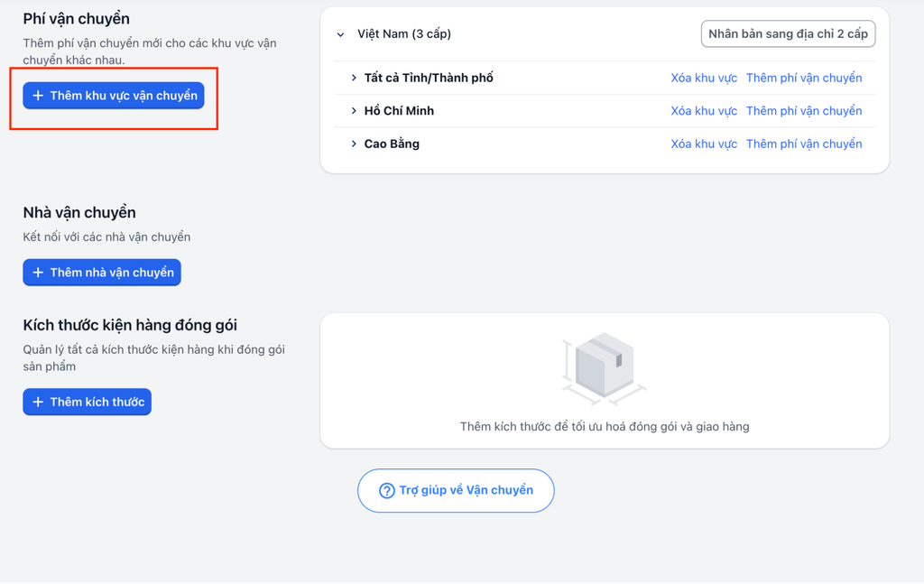
Task: Open Trợ giúp về Vận chuyển help
Action: pos(456,491)
